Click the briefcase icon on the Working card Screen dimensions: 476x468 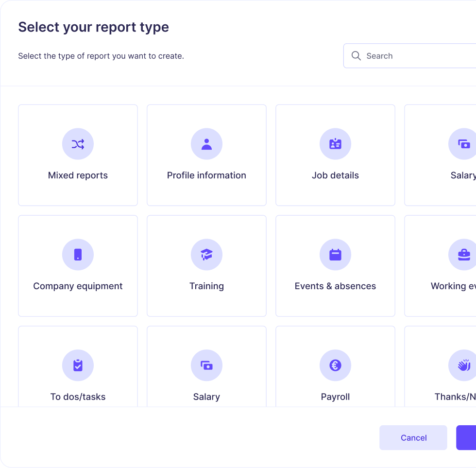(463, 255)
